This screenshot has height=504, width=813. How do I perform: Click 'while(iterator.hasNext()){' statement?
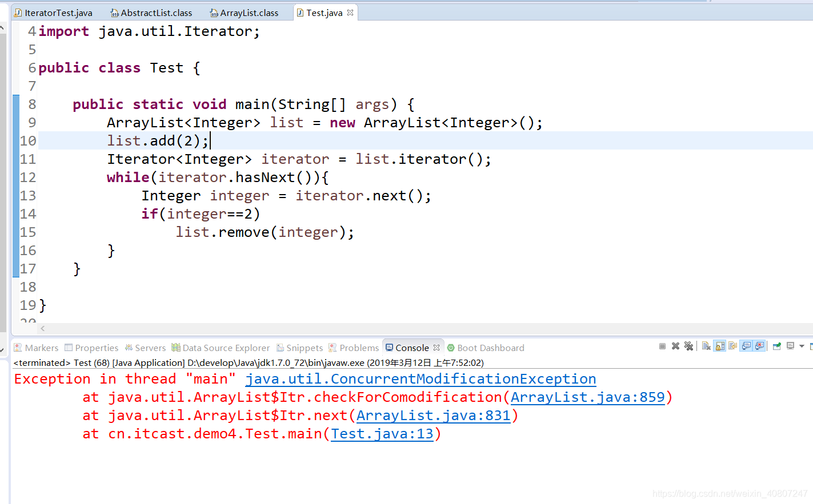click(x=218, y=178)
